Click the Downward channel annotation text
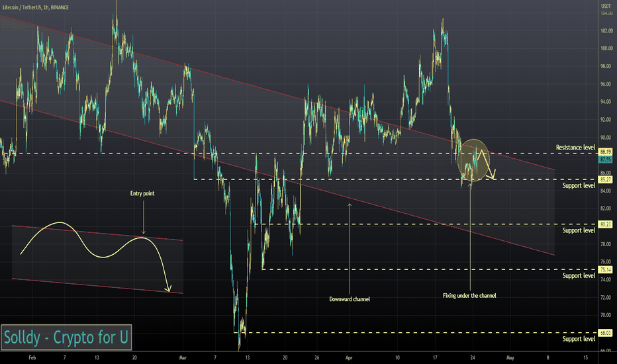 coord(350,299)
